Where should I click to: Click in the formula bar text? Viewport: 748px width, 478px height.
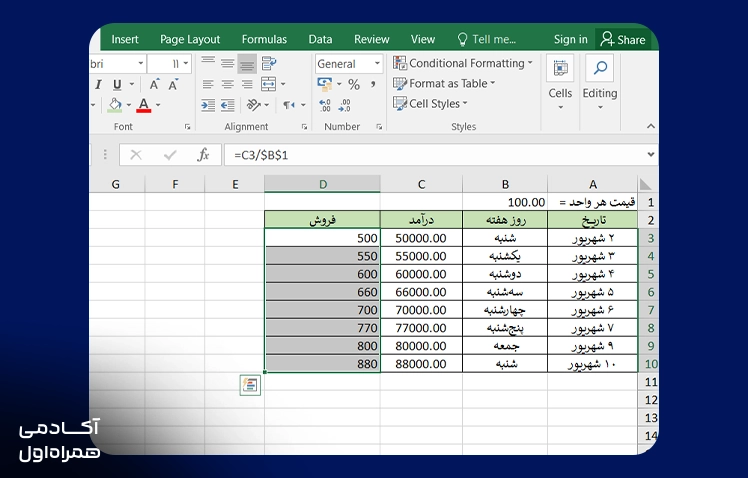(x=261, y=156)
